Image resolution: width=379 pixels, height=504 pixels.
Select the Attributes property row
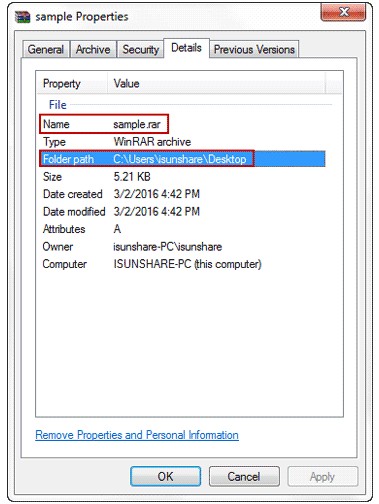(182, 229)
